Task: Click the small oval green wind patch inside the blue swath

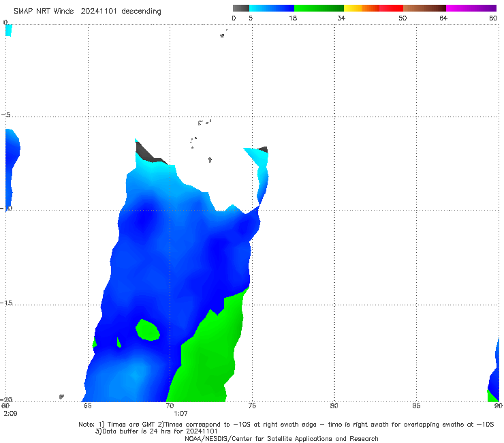Action: [x=148, y=330]
